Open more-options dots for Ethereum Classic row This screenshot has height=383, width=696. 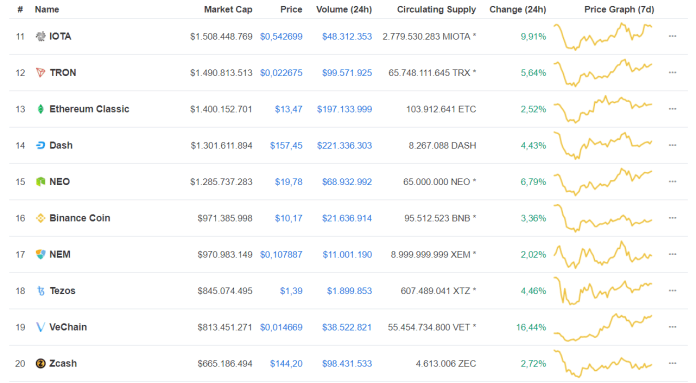672,109
